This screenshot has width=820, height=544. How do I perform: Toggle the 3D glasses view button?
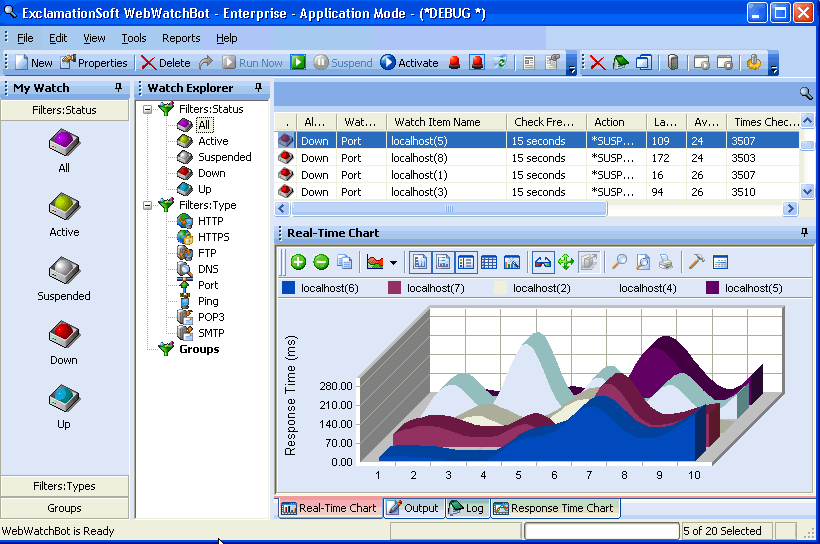coord(543,262)
